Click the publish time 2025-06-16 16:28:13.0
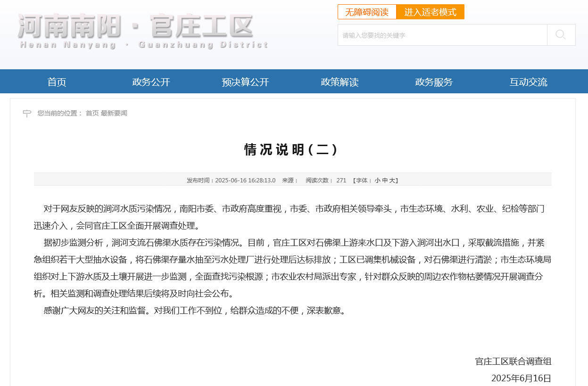The image size is (588, 386). coord(245,181)
